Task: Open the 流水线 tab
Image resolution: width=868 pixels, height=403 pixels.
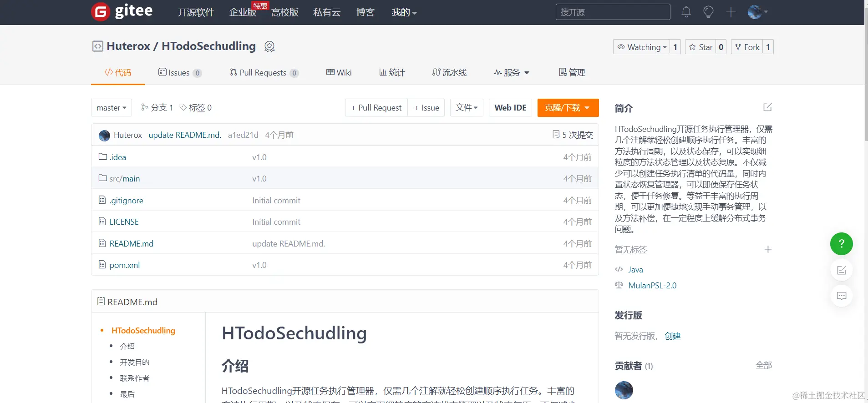Action: (449, 72)
